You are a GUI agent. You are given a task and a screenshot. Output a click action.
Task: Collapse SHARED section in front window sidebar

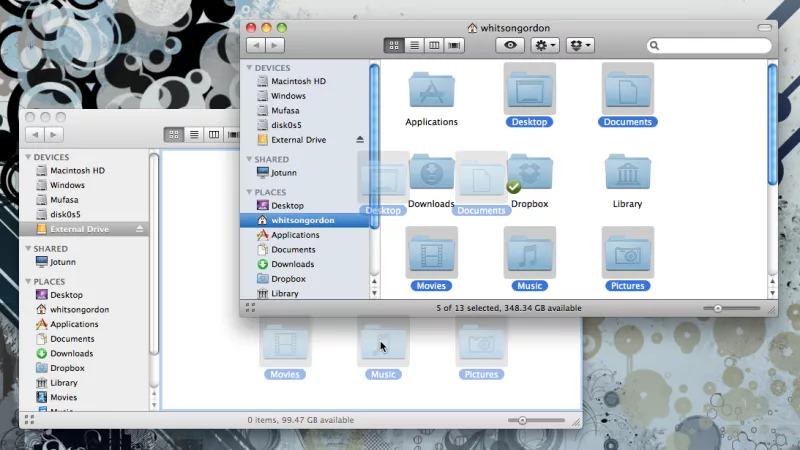coord(249,159)
